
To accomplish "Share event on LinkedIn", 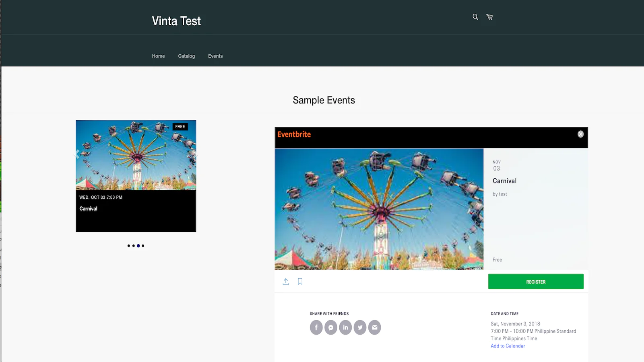I will click(x=345, y=327).
